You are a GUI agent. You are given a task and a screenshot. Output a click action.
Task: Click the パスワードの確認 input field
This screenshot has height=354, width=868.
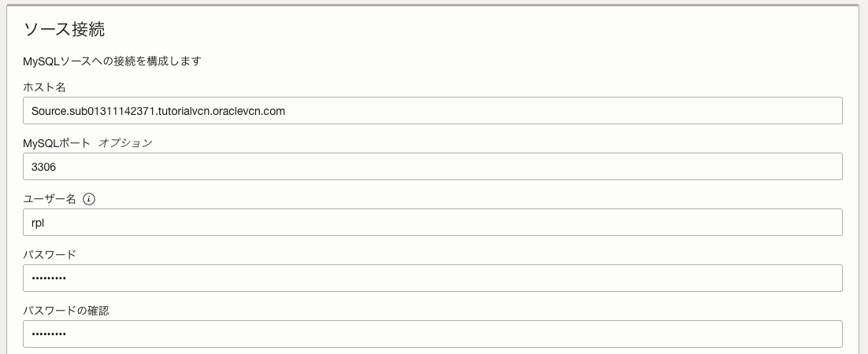click(x=432, y=334)
